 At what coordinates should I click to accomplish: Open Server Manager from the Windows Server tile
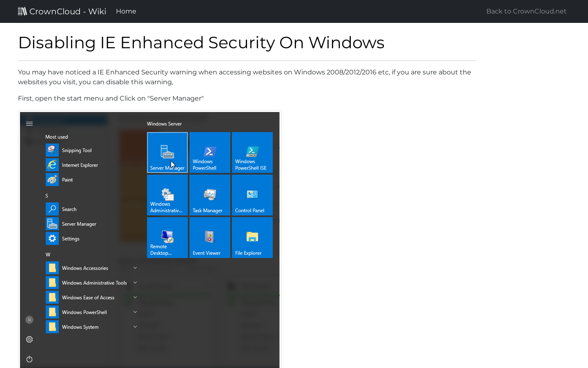coord(167,152)
